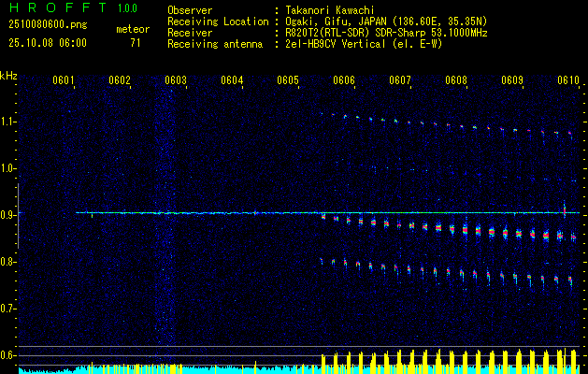Click the 0601 time marker
The width and height of the screenshot is (588, 374).
click(64, 81)
